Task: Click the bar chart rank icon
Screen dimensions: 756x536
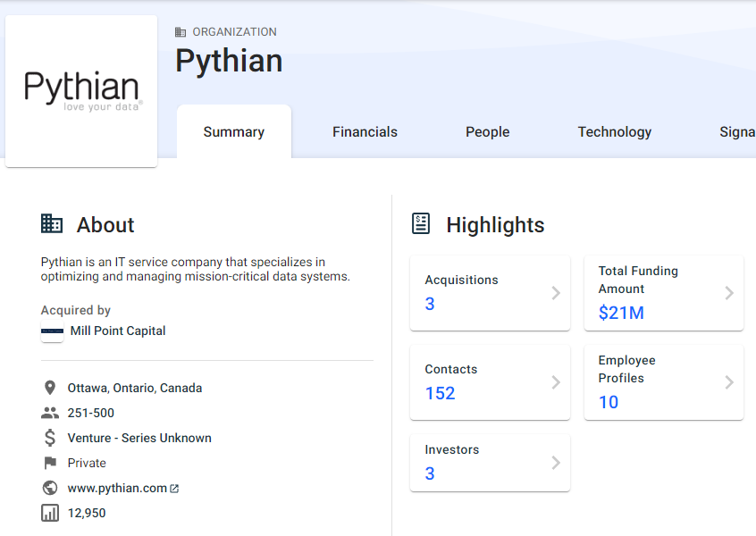Action: coord(50,513)
